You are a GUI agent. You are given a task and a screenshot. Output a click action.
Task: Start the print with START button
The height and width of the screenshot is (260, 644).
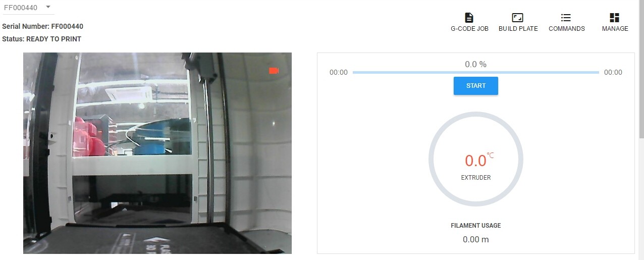pos(475,86)
